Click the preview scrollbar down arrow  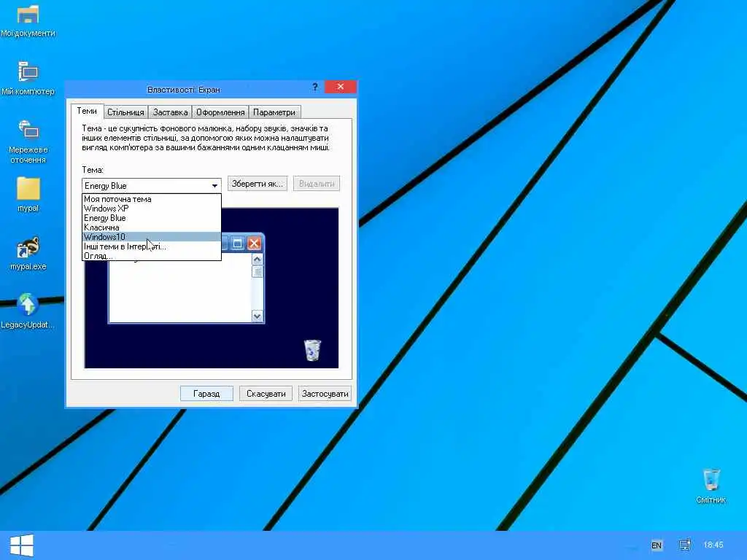(258, 316)
